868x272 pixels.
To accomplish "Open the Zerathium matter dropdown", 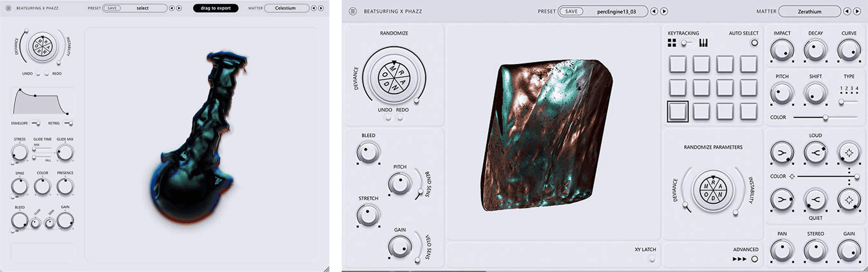I will [809, 12].
